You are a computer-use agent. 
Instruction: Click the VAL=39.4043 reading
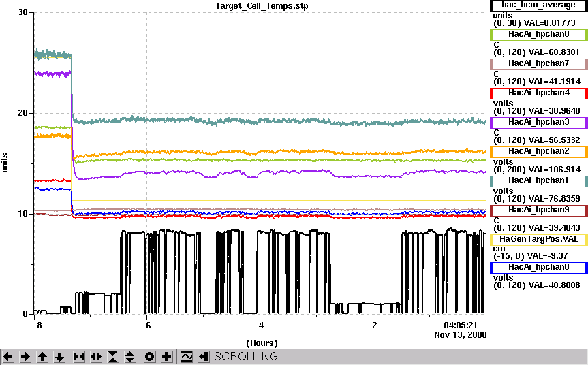(x=554, y=228)
